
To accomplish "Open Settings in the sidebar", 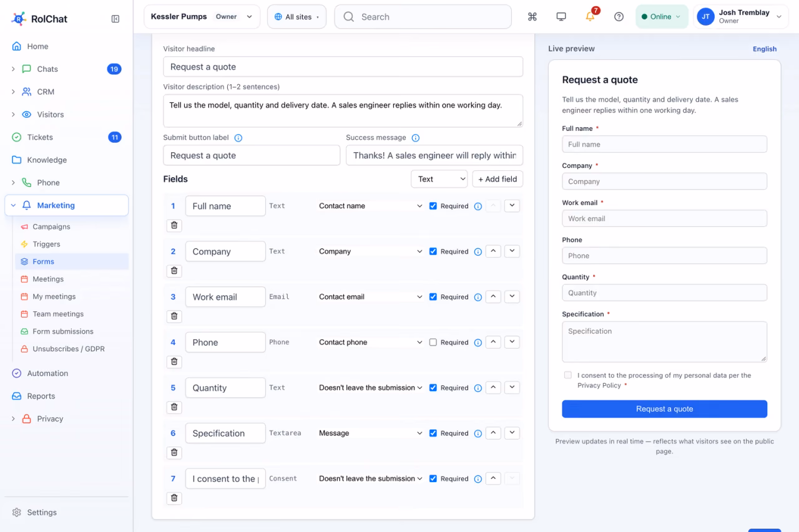I will tap(42, 512).
